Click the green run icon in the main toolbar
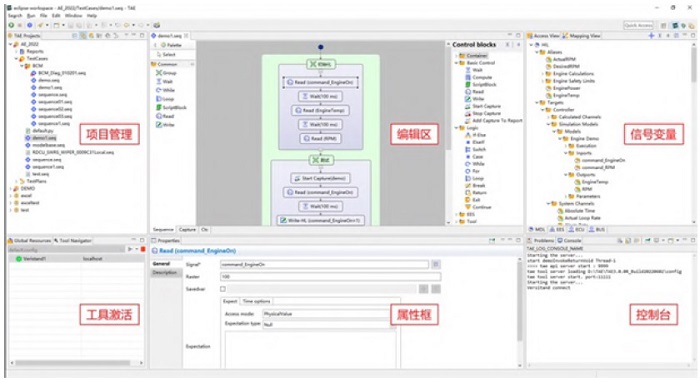Viewport: 700px width, 382px height. click(x=11, y=25)
